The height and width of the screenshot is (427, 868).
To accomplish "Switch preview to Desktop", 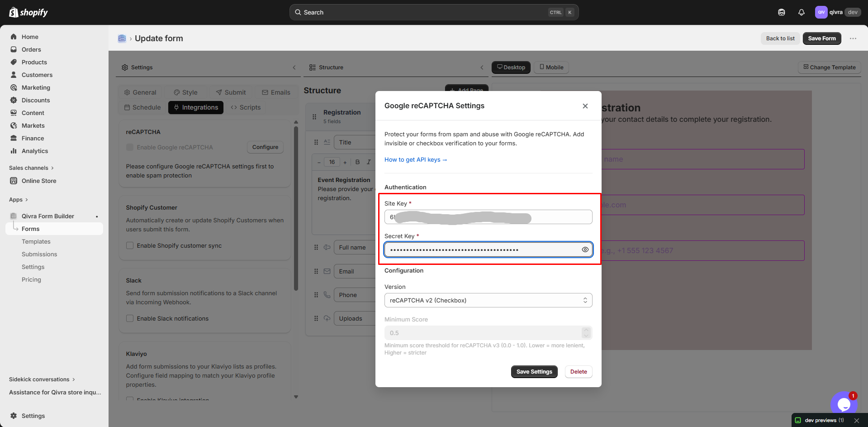I will pyautogui.click(x=511, y=67).
